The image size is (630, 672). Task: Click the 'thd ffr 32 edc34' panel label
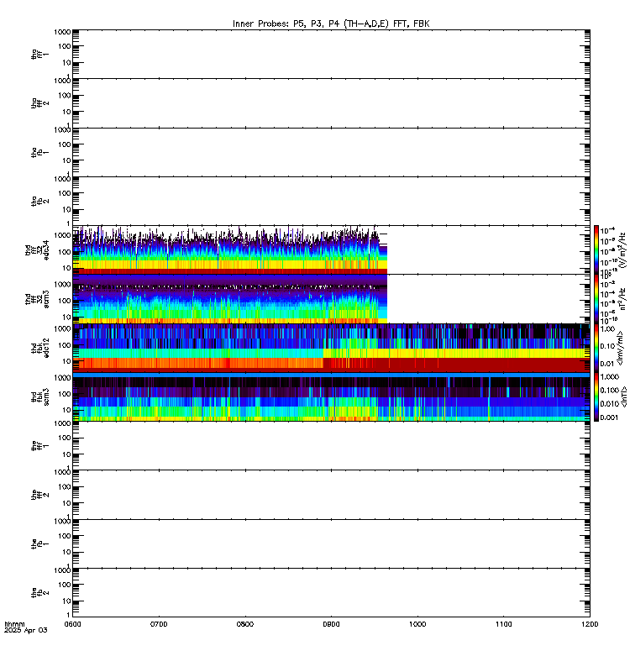click(37, 249)
